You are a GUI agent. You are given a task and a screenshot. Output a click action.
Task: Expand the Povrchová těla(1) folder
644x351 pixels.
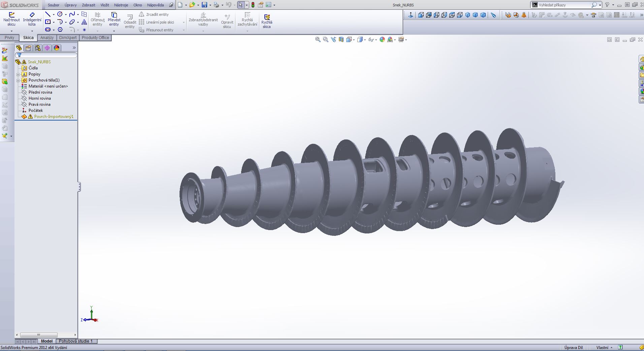click(x=18, y=80)
